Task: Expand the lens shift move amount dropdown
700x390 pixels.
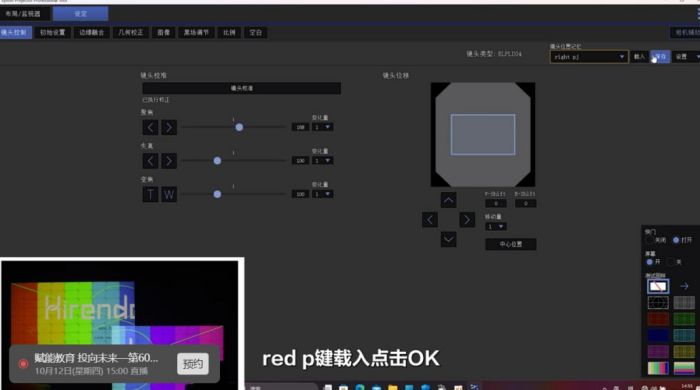Action: [496, 227]
